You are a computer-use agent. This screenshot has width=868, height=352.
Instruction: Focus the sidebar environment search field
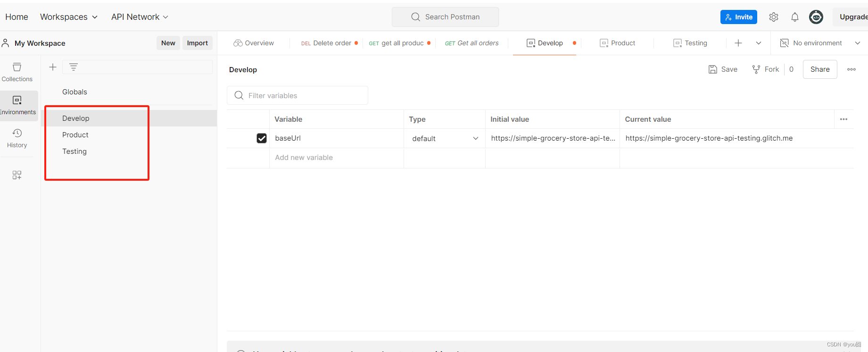[138, 67]
